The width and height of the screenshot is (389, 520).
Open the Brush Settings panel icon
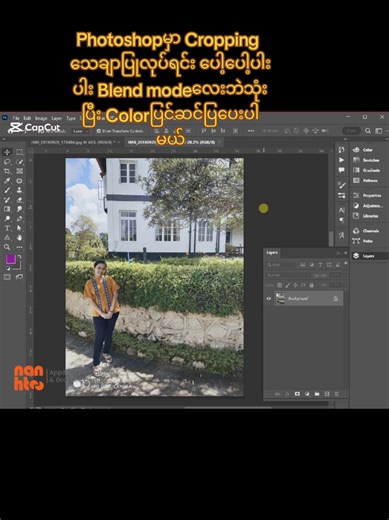tap(341, 185)
